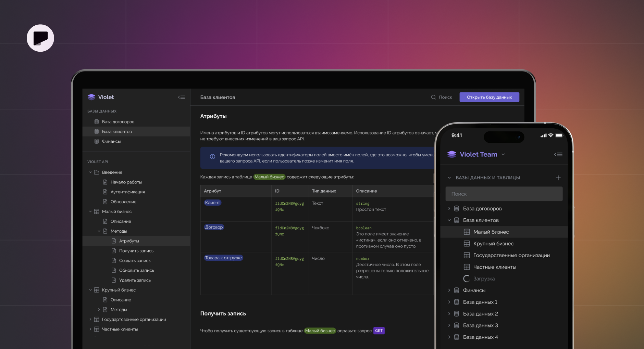This screenshot has width=644, height=349.
Task: Click the Поиск search field in desktop header
Action: (442, 97)
